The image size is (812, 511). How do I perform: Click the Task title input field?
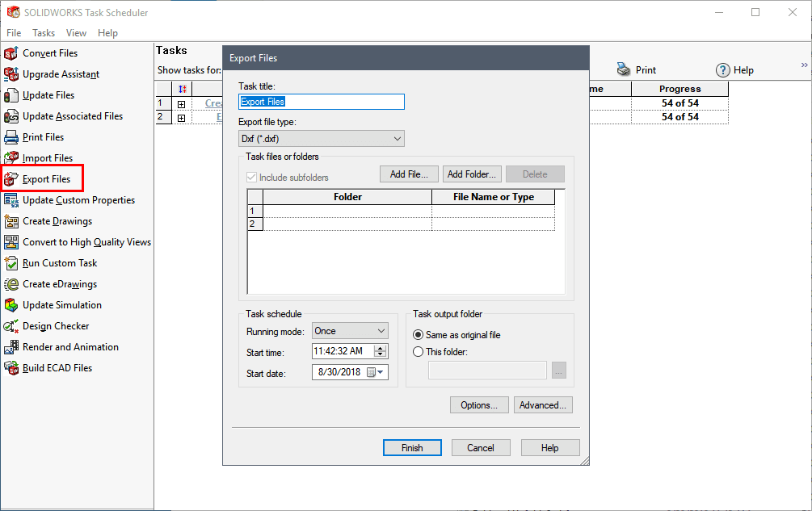point(321,102)
